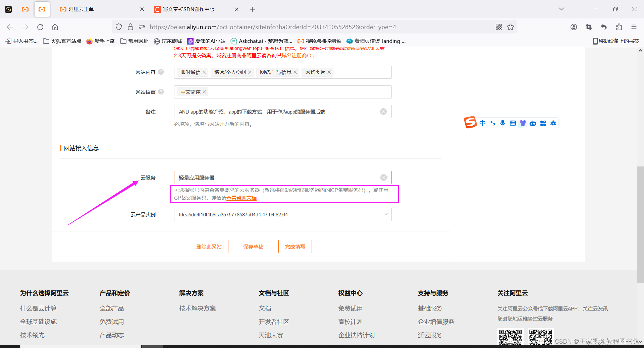This screenshot has width=644, height=348.
Task: Open the Firefox account icon
Action: coord(574,27)
